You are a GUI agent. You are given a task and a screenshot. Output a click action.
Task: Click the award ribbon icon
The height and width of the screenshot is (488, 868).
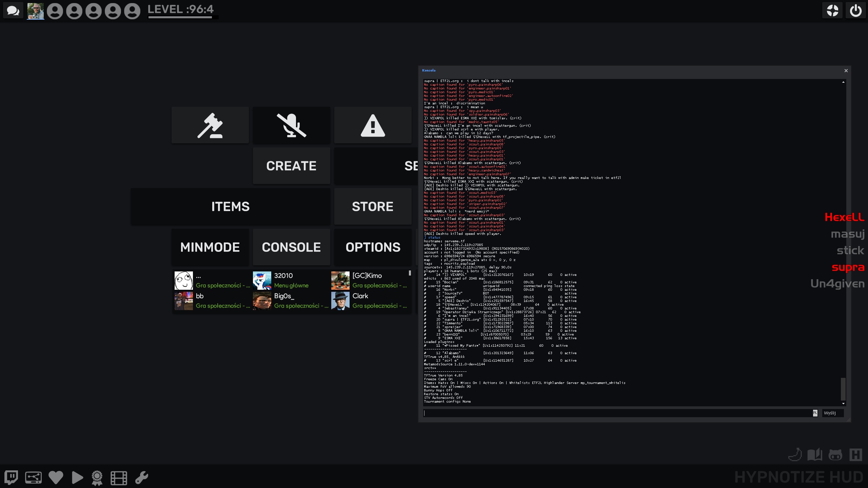pyautogui.click(x=97, y=478)
